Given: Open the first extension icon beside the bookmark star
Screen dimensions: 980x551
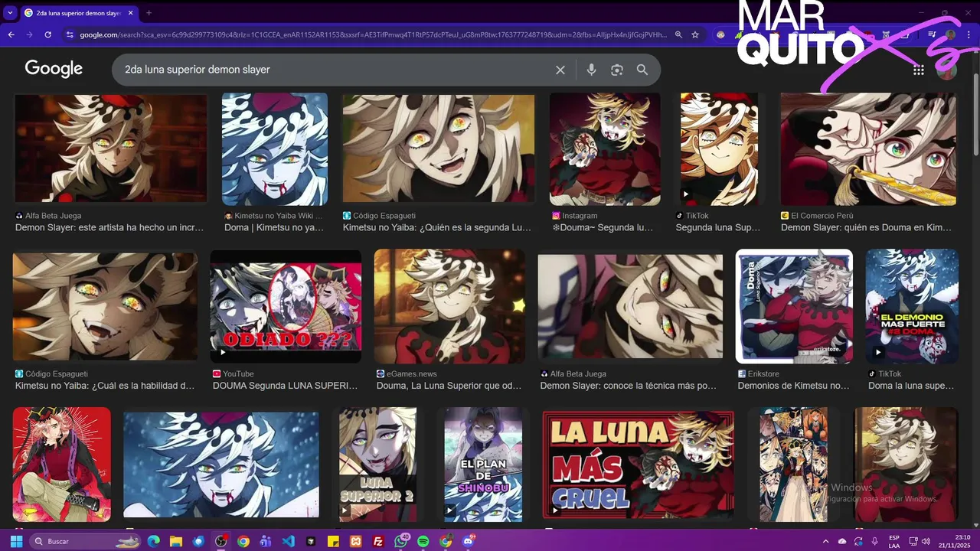Looking at the screenshot, I should [720, 34].
